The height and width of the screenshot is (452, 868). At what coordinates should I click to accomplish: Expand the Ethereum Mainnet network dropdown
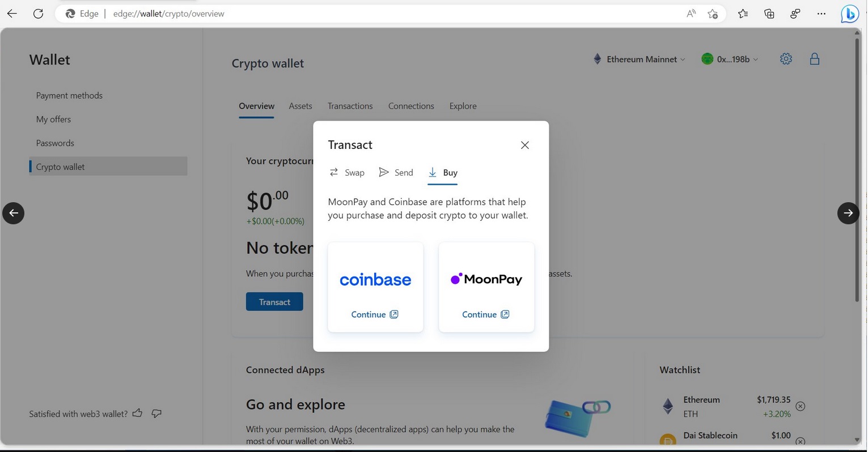click(639, 59)
